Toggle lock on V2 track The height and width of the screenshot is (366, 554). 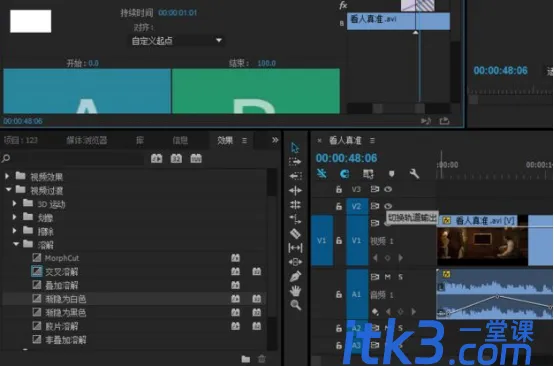pyautogui.click(x=339, y=206)
